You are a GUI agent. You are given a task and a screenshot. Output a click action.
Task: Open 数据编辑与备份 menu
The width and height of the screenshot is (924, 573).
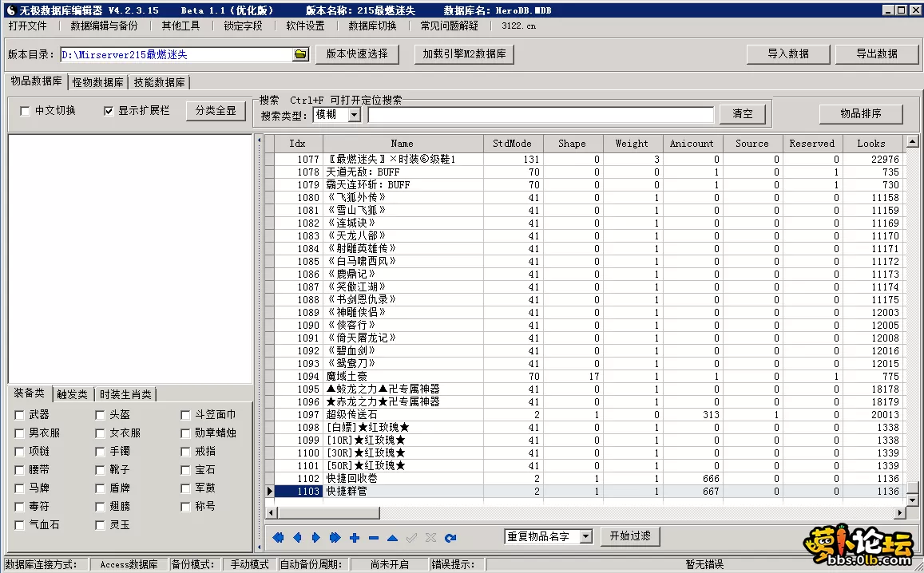click(105, 26)
